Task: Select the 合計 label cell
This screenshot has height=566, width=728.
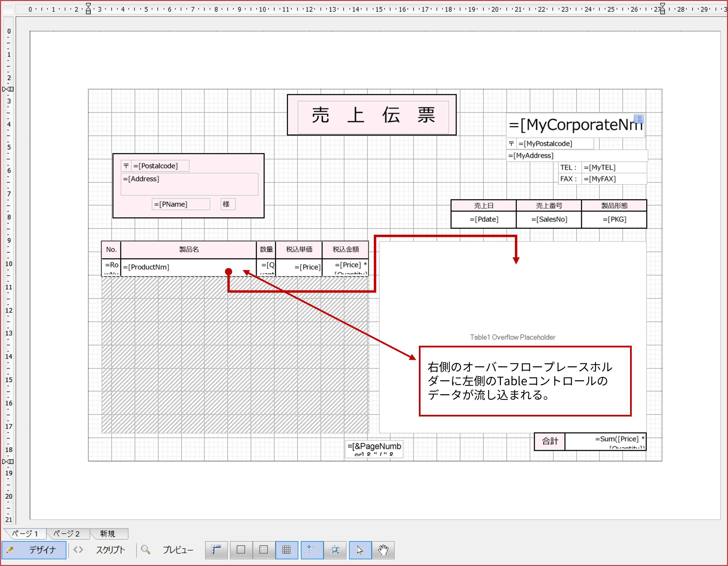Action: pos(550,442)
